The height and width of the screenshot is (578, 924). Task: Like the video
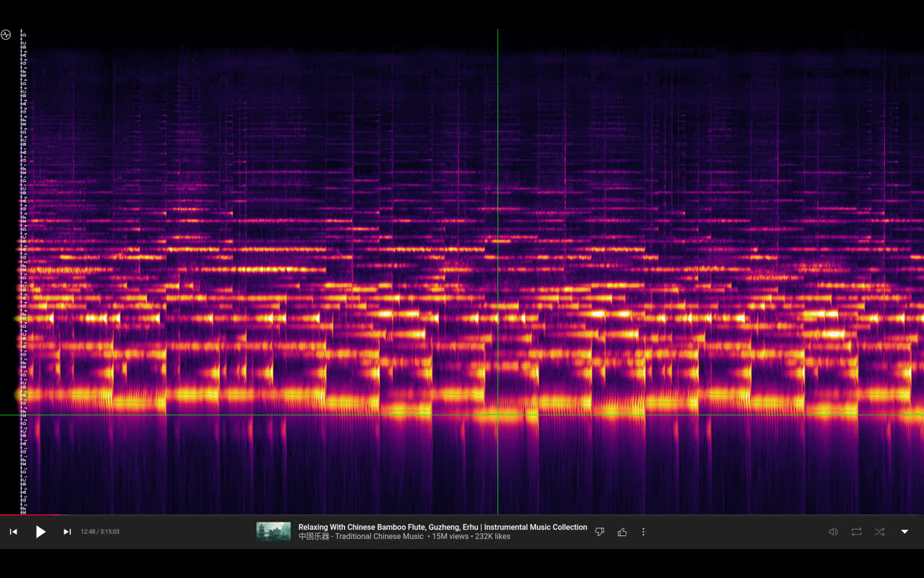[622, 532]
